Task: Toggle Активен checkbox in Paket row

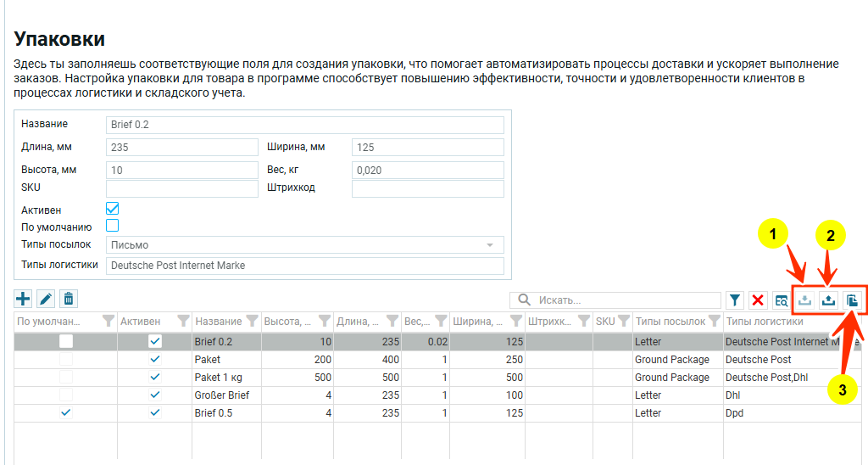Action: pos(154,359)
